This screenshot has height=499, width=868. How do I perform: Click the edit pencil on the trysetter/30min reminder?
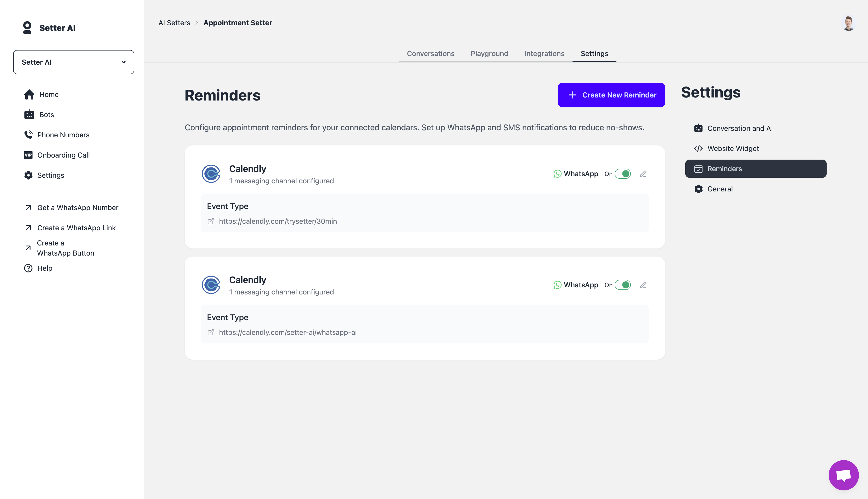[643, 174]
